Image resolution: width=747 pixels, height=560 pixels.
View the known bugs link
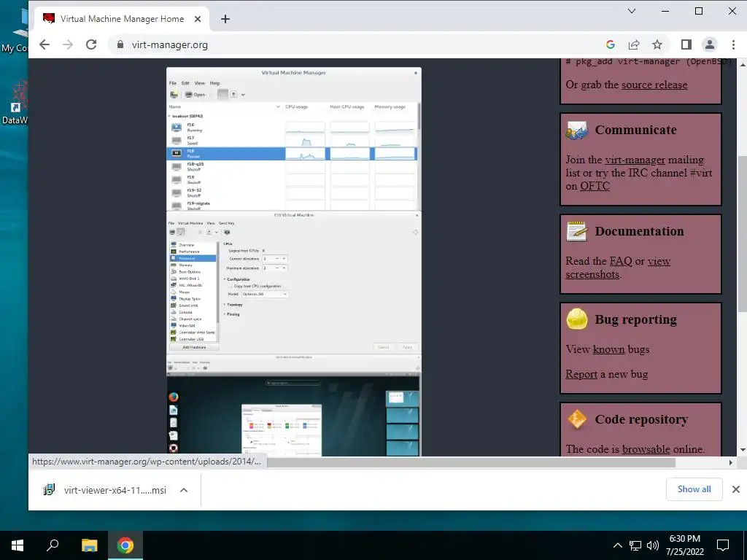click(608, 349)
